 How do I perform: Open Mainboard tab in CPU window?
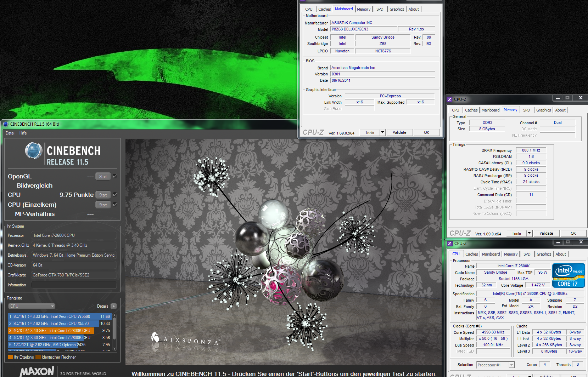click(x=491, y=254)
